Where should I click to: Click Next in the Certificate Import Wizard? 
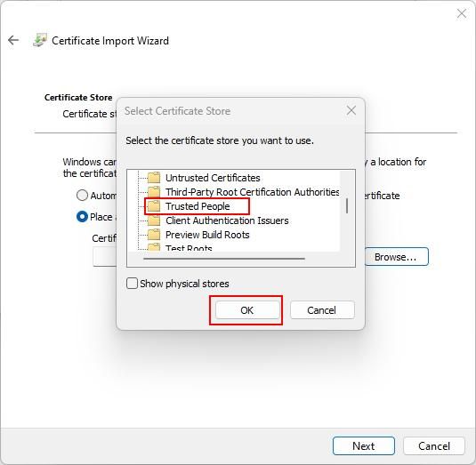click(x=364, y=446)
